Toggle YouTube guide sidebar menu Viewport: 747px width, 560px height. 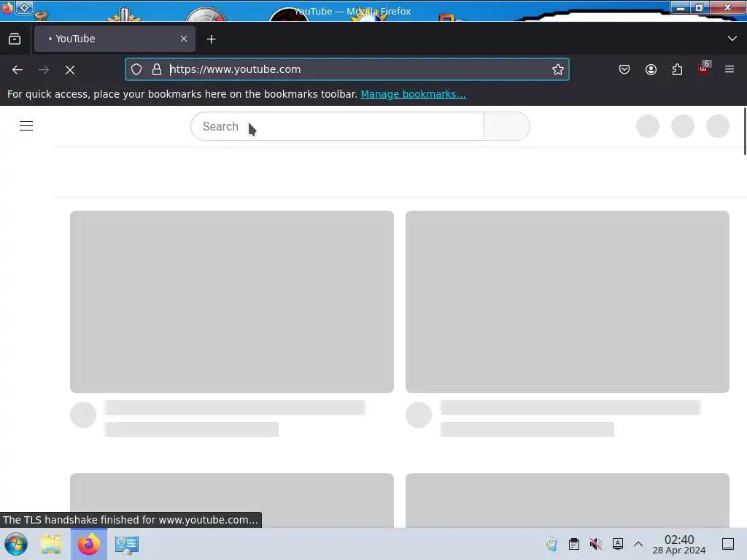coord(26,125)
